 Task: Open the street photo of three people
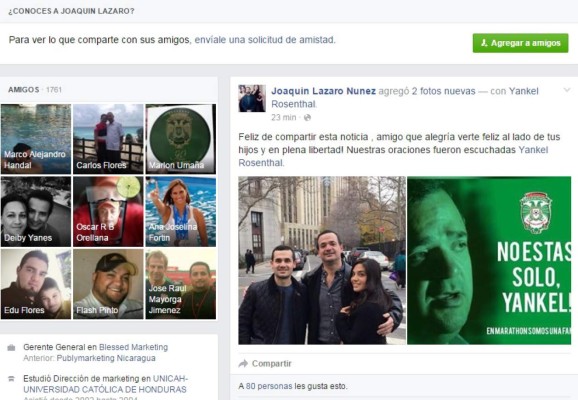pyautogui.click(x=322, y=260)
